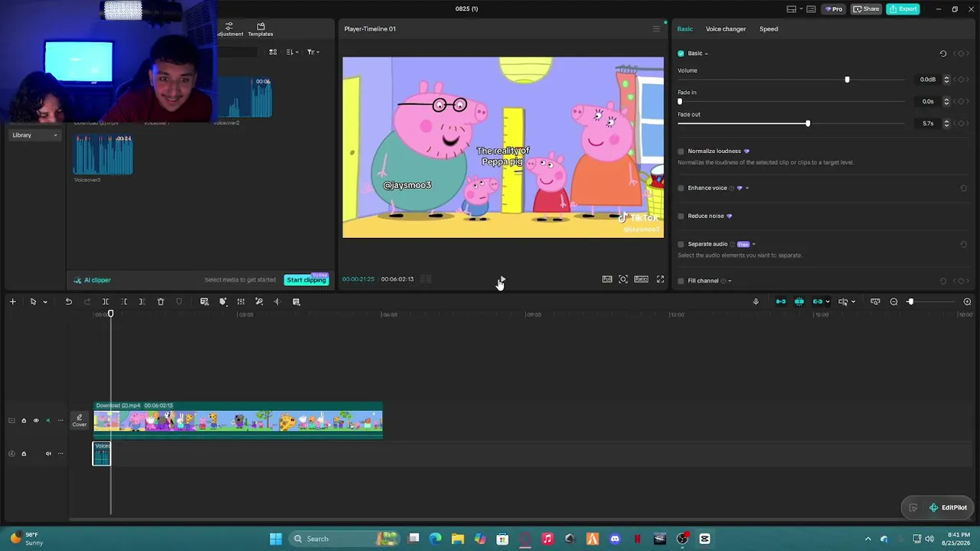The height and width of the screenshot is (551, 980).
Task: Click the fullscreen preview icon
Action: pyautogui.click(x=660, y=279)
